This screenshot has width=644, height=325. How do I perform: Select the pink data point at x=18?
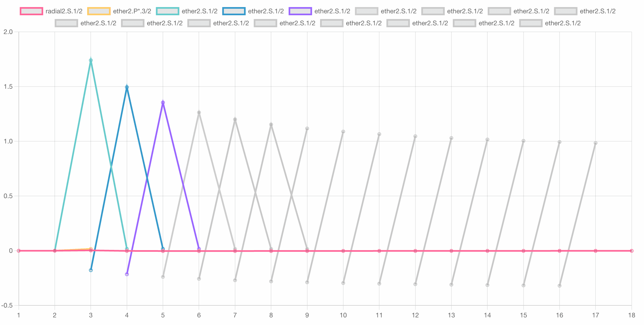click(x=631, y=251)
